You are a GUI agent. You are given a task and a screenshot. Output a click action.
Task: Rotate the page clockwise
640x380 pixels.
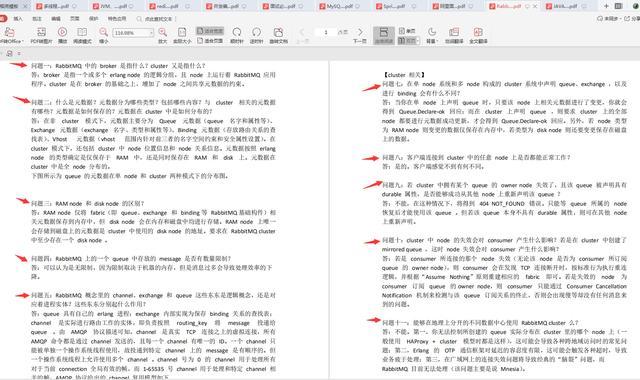tap(237, 35)
